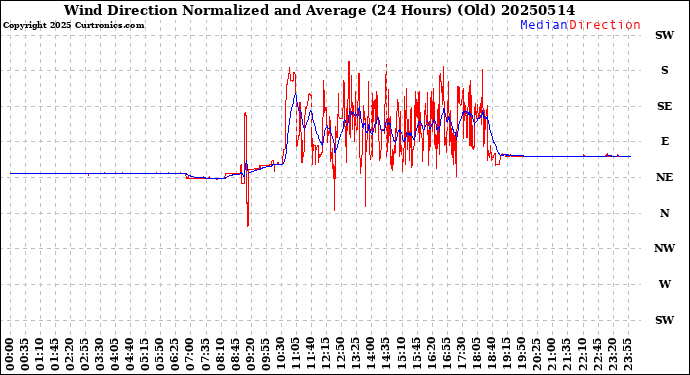Image resolution: width=690 pixels, height=375 pixels.
Task: Click the 00:35 time axis label
Action: click(x=25, y=354)
